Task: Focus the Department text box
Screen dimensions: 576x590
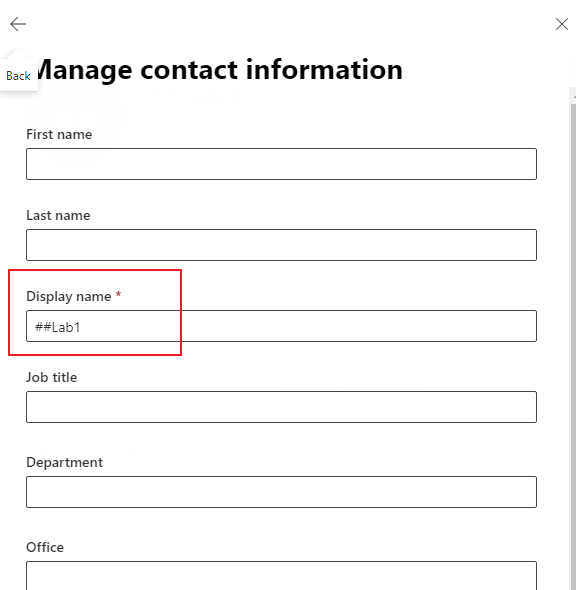Action: coord(281,492)
